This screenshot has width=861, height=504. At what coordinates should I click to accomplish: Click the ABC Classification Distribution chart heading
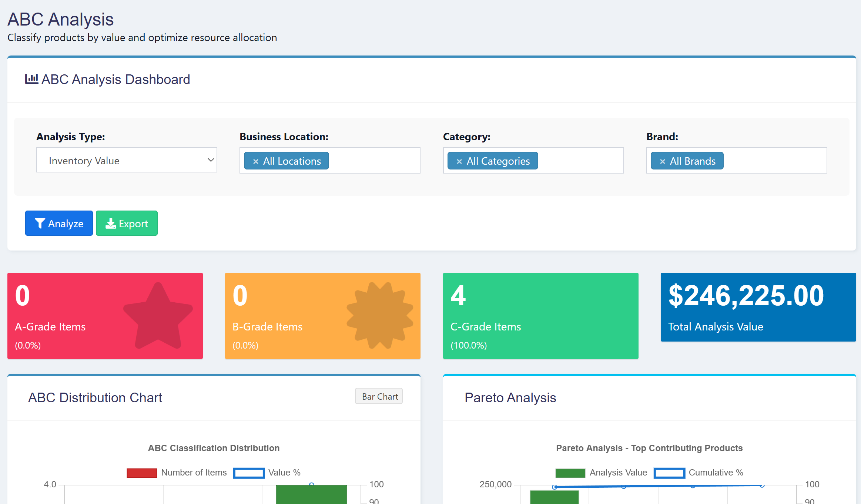214,448
